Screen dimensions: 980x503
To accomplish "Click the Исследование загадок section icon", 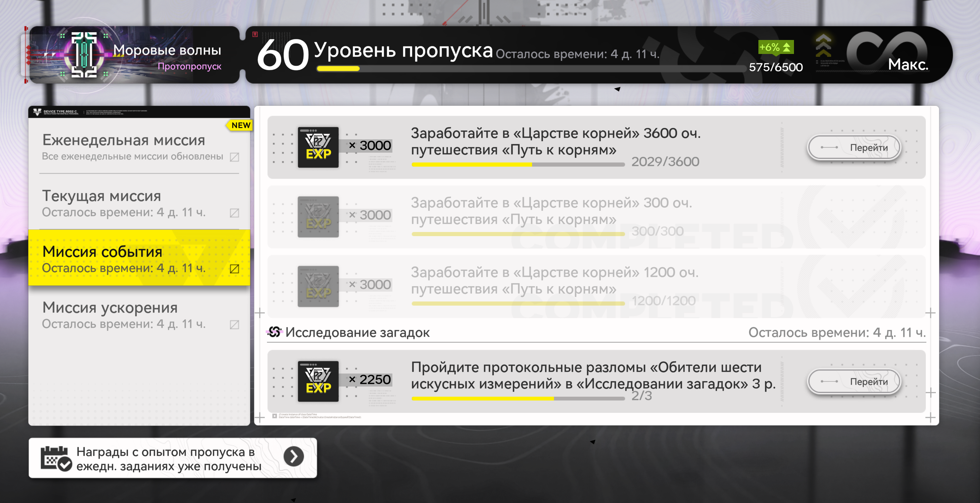I will coord(274,332).
